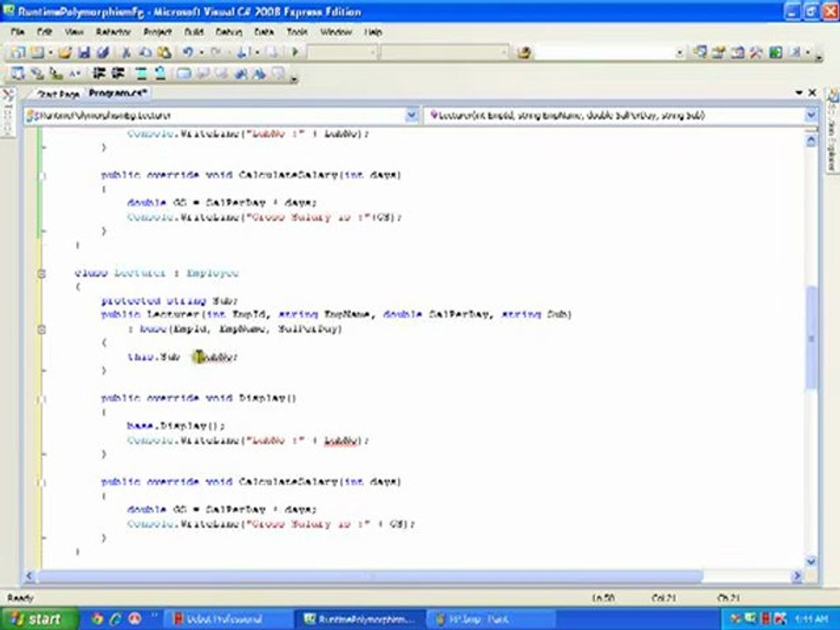Click the New Project toolbar icon

point(17,52)
